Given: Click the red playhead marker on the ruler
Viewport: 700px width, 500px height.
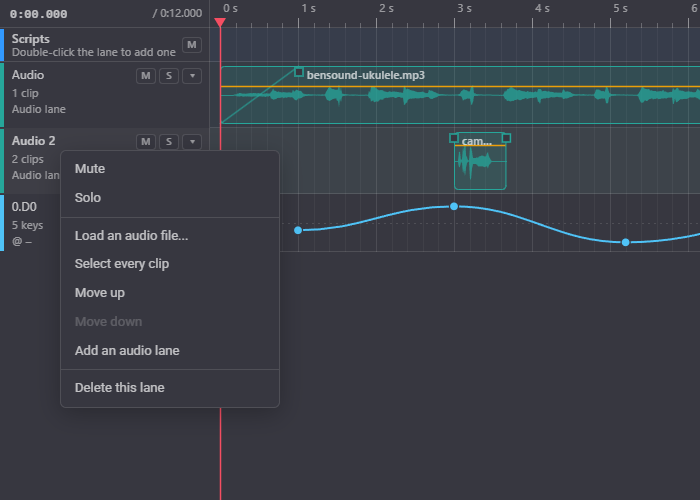Looking at the screenshot, I should coord(220,22).
